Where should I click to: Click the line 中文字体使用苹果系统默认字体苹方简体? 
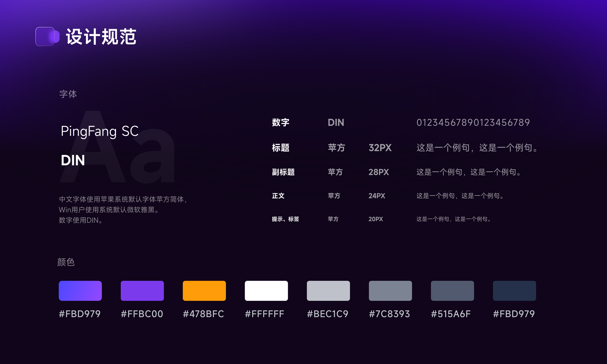123,199
